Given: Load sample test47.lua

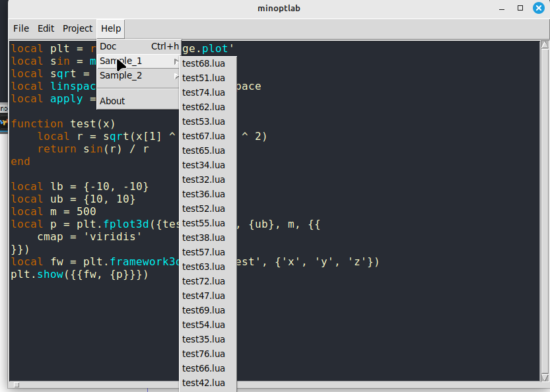Looking at the screenshot, I should (x=207, y=296).
